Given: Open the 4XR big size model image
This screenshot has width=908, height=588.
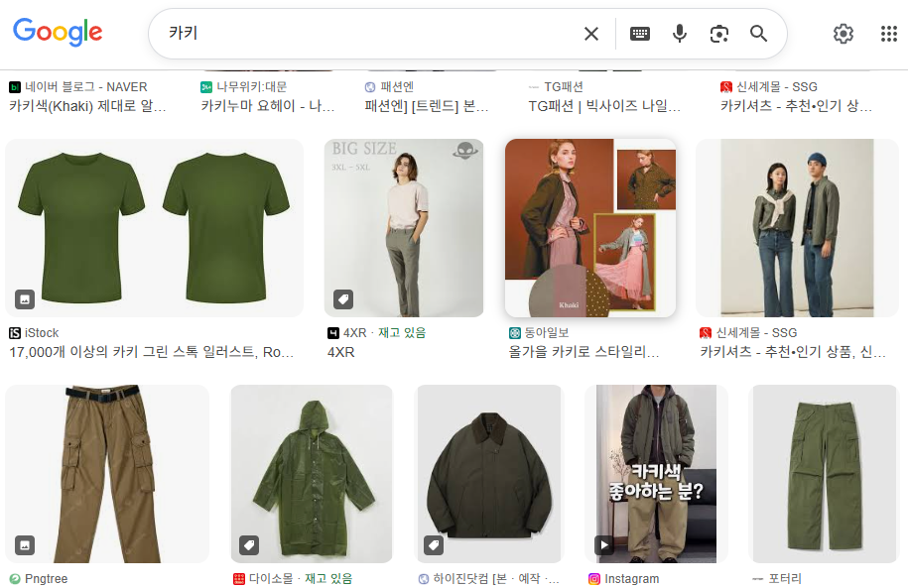Looking at the screenshot, I should [404, 227].
